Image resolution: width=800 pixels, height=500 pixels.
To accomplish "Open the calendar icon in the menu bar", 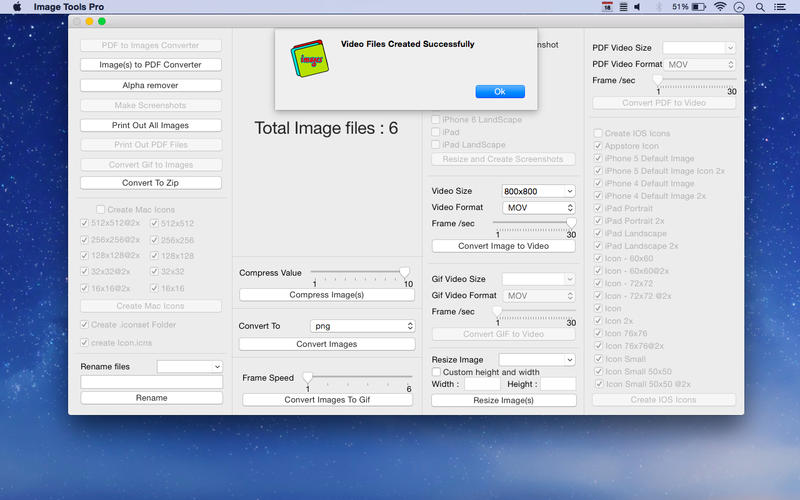I will pos(607,7).
